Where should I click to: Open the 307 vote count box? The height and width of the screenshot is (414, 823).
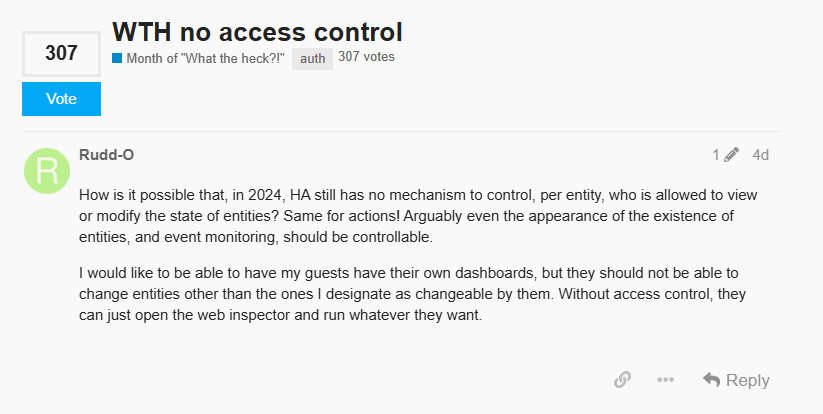tap(61, 54)
